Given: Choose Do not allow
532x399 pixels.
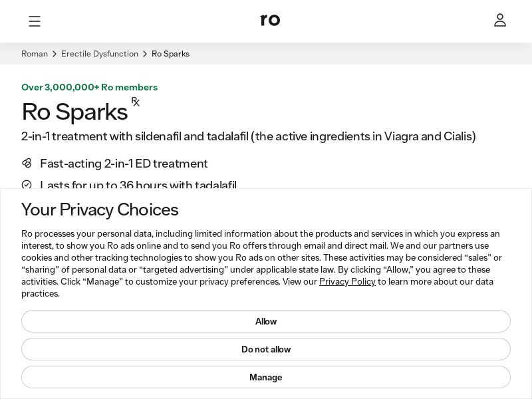Looking at the screenshot, I should tap(266, 349).
